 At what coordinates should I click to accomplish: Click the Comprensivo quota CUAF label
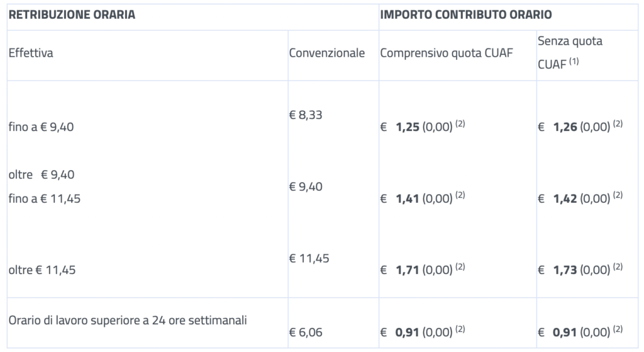(447, 53)
